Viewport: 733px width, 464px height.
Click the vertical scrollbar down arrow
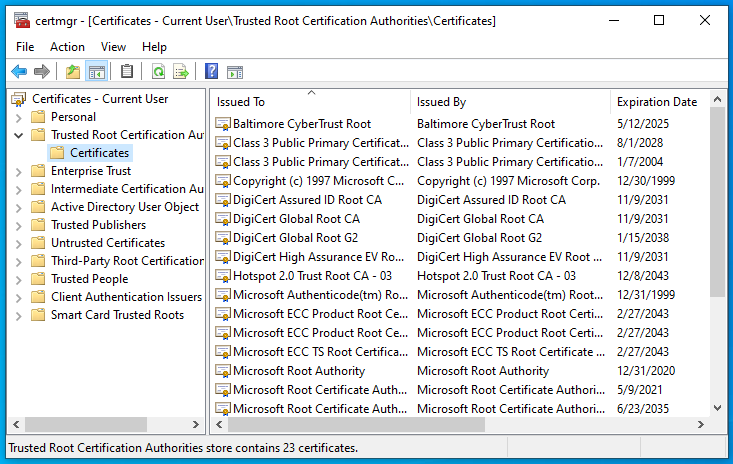[x=717, y=407]
